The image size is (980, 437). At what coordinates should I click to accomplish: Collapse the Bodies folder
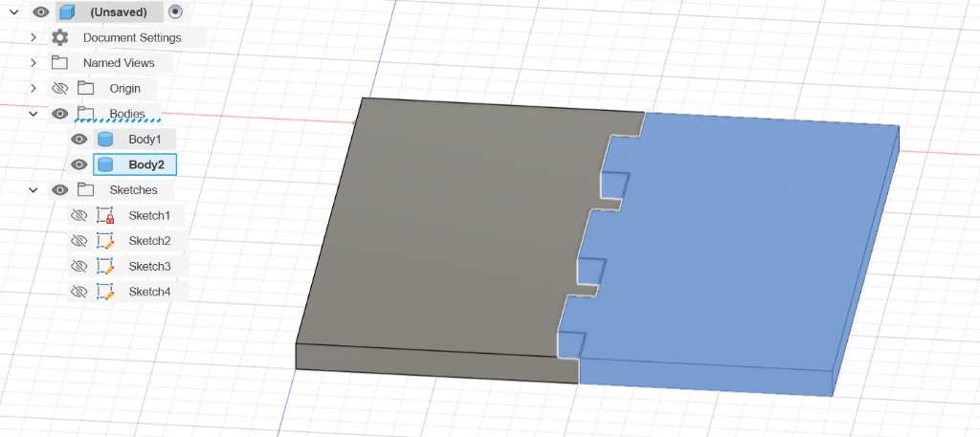coord(33,114)
